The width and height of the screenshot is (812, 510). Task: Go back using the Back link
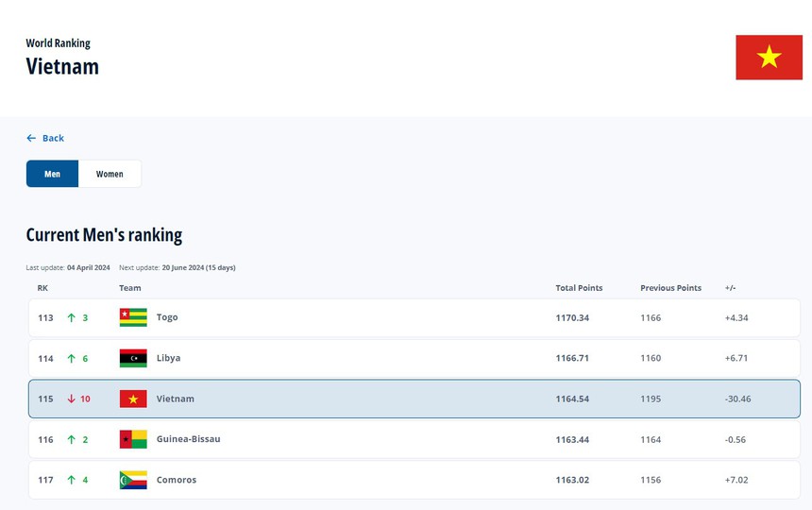pyautogui.click(x=53, y=138)
